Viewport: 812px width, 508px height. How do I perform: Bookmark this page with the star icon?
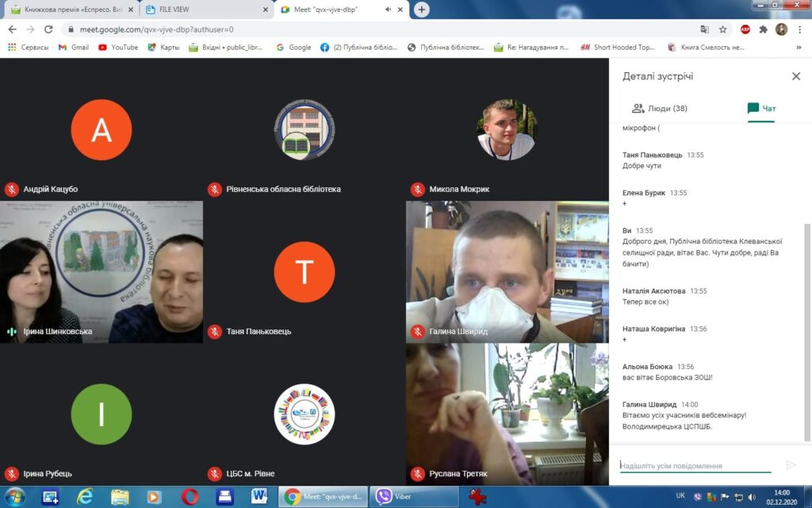(722, 29)
